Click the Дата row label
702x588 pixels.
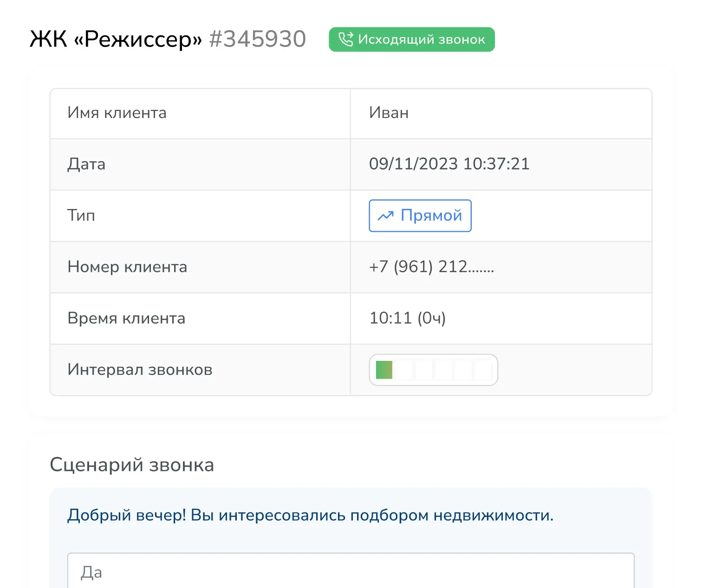coord(86,164)
